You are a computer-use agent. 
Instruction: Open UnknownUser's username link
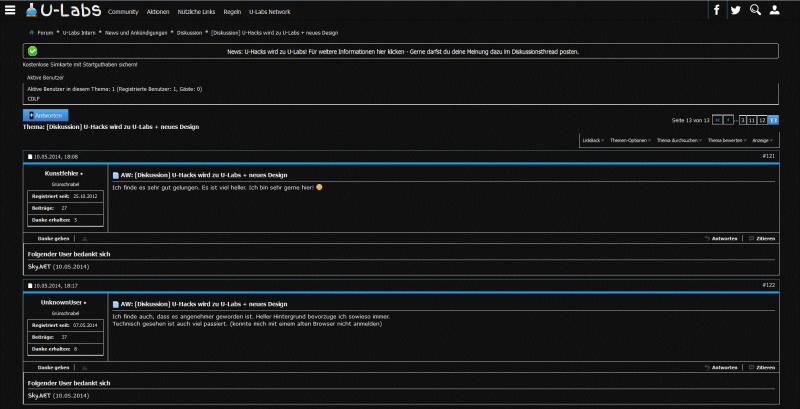[63, 301]
